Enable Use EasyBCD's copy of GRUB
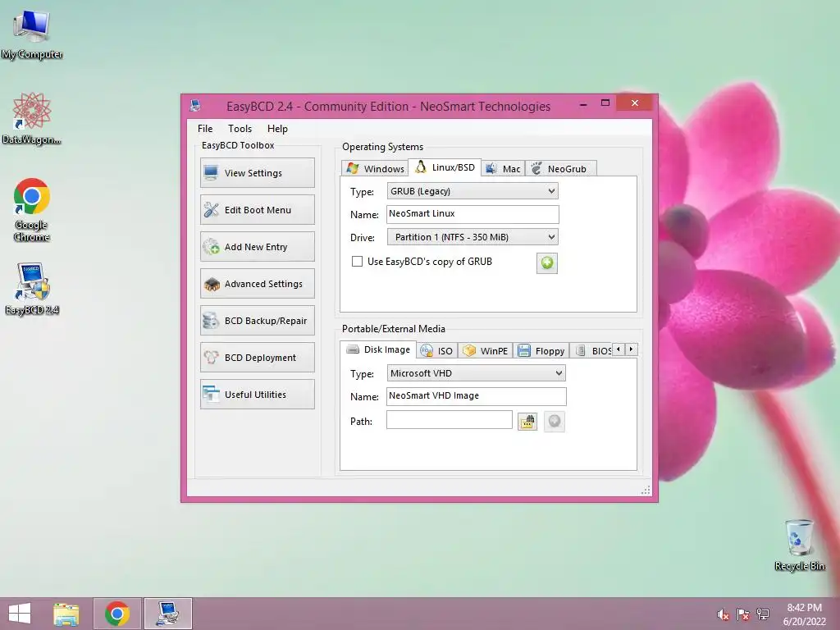 pyautogui.click(x=357, y=262)
